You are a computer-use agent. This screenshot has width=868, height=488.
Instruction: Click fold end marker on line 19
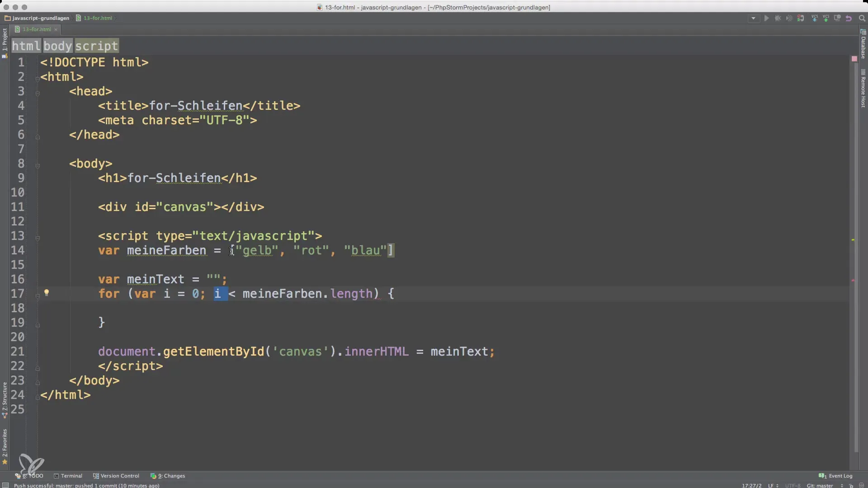tap(38, 325)
